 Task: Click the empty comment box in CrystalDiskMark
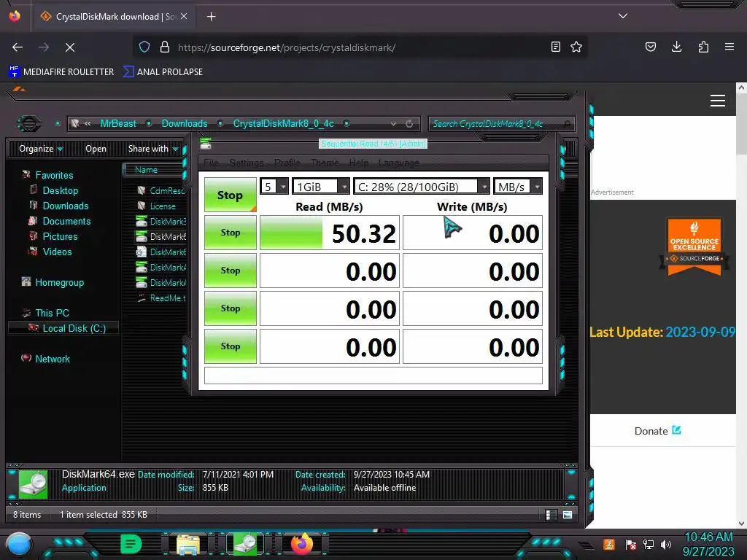click(x=373, y=376)
